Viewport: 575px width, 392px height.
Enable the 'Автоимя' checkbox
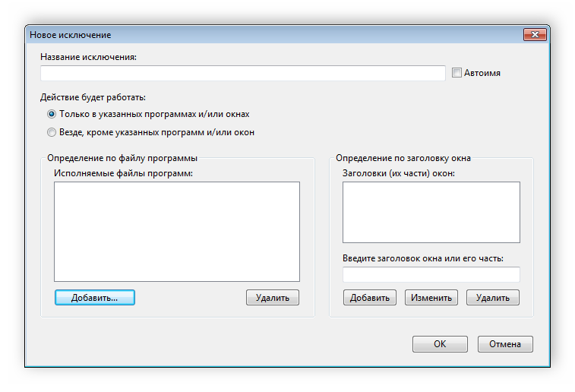[x=457, y=73]
